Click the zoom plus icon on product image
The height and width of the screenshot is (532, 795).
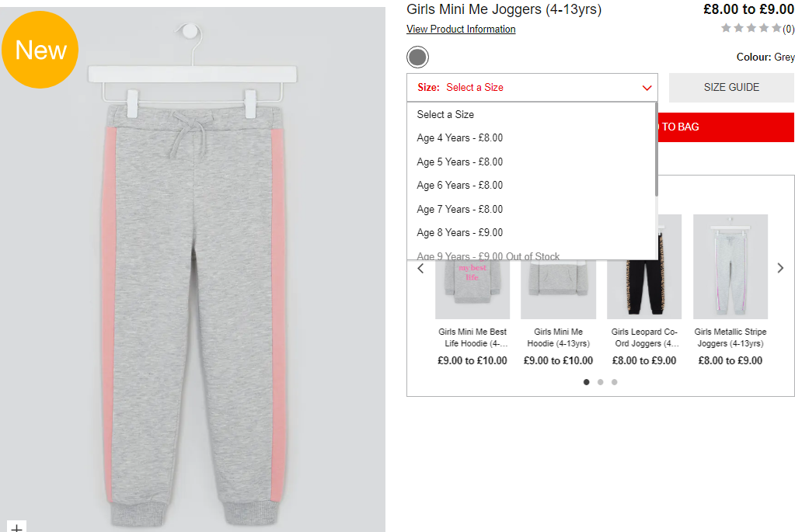click(16, 527)
